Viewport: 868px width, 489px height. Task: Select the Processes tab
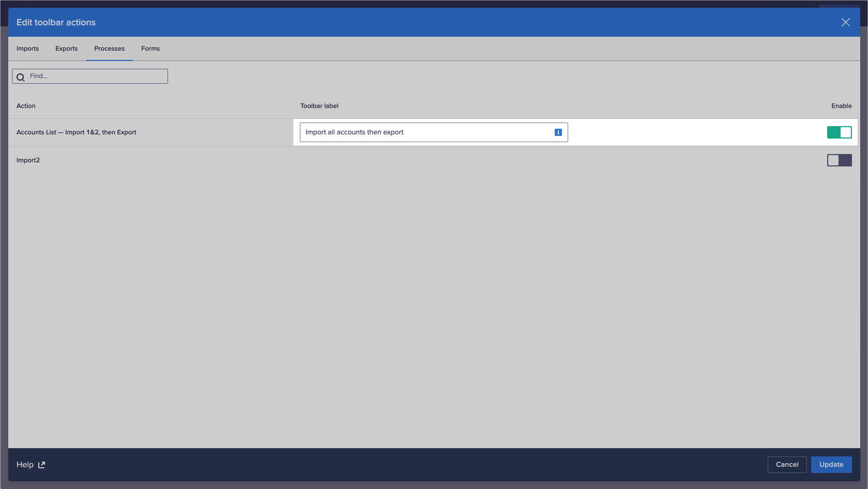109,48
